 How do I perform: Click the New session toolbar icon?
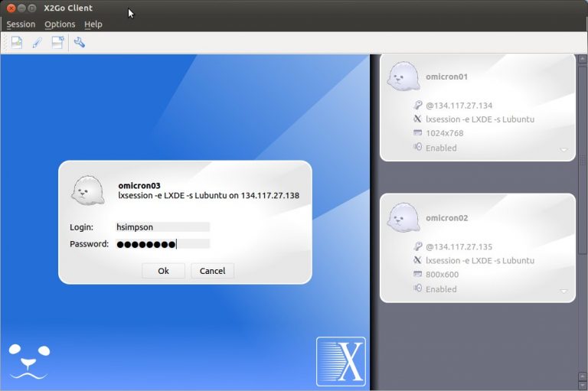pyautogui.click(x=17, y=43)
